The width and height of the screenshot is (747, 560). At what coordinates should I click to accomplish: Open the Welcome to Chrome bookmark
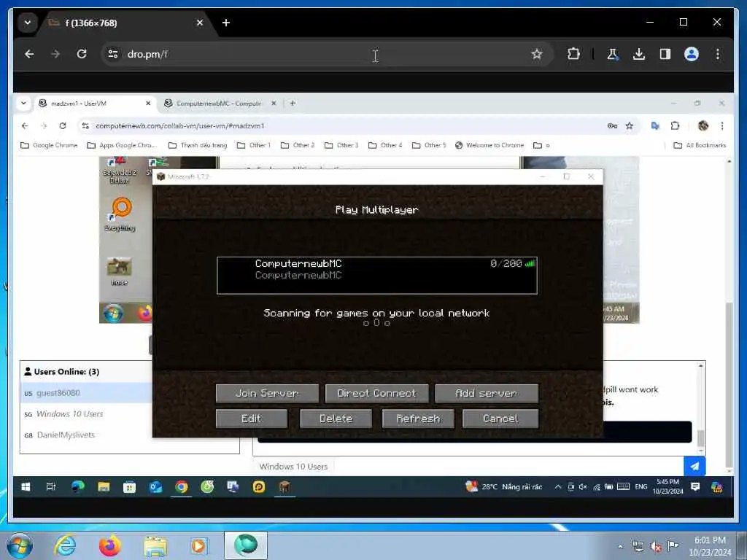[x=489, y=145]
